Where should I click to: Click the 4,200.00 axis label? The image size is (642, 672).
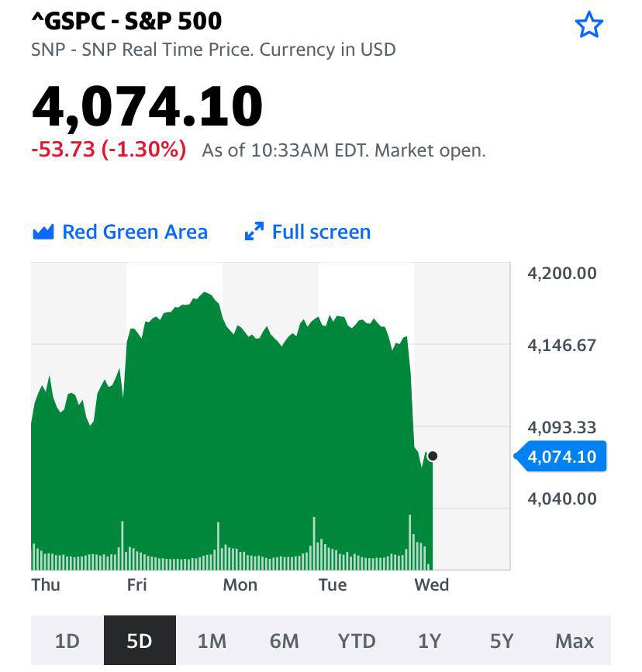[562, 274]
